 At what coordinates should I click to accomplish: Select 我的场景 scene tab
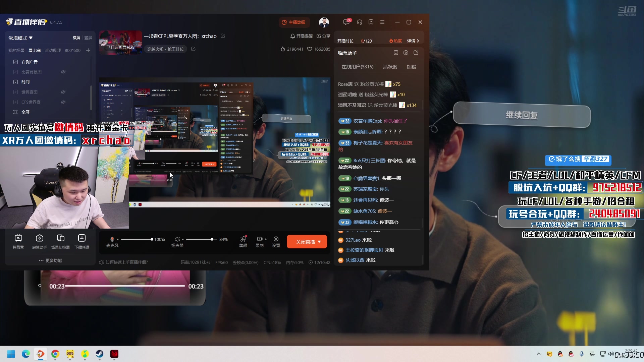(16, 51)
